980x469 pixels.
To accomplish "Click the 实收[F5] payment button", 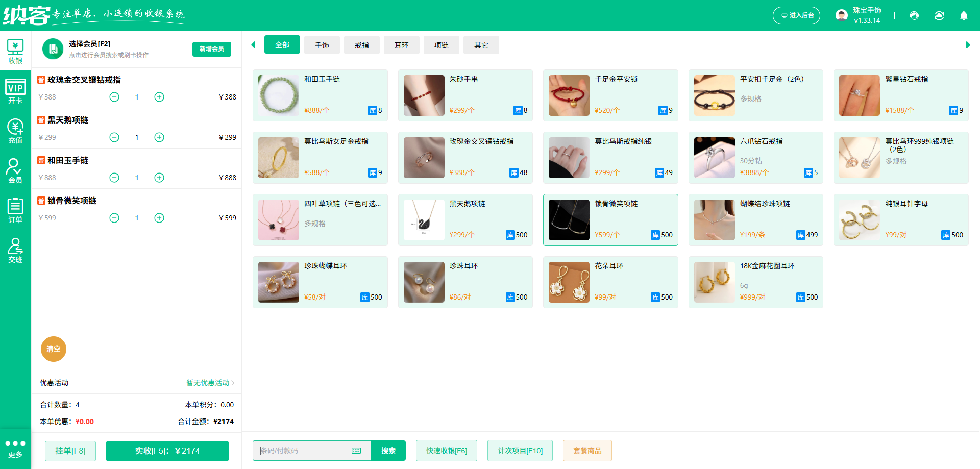I will (167, 451).
